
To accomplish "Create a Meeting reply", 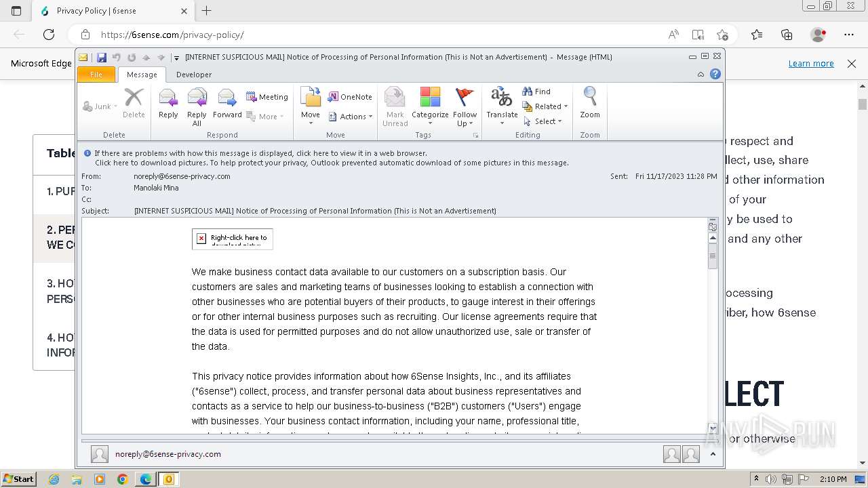I will [267, 97].
